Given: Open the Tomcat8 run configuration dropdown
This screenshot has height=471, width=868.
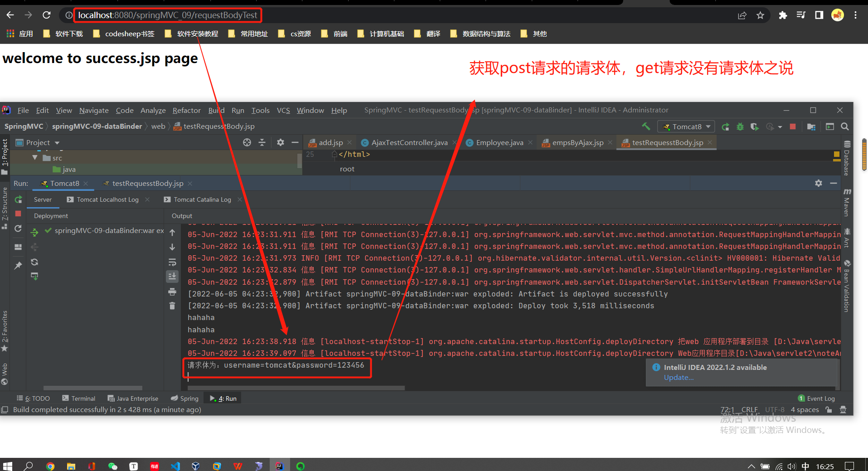Looking at the screenshot, I should click(686, 126).
